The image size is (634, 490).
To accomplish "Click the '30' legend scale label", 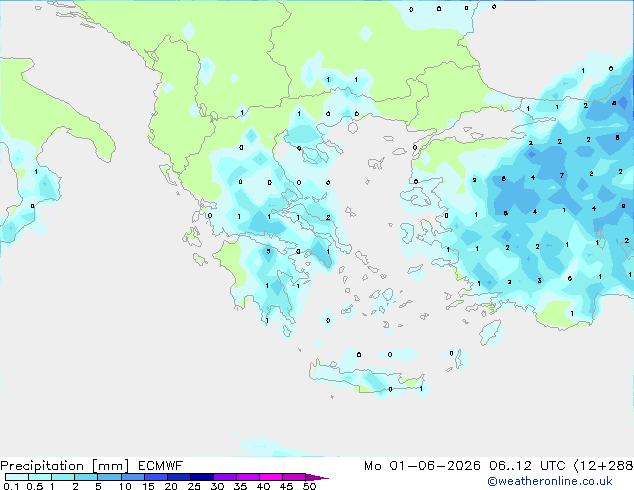I will 217,486.
